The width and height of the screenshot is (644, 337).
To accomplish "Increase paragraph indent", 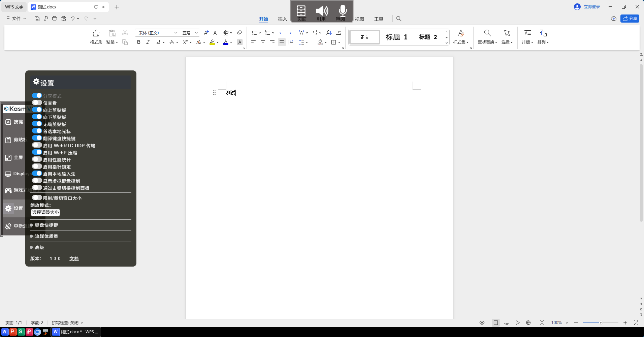I will click(291, 33).
